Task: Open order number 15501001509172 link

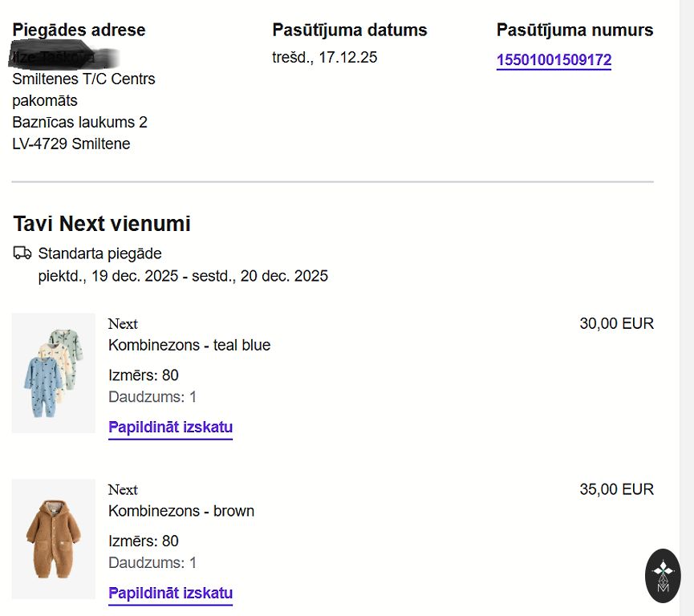Action: coord(554,60)
